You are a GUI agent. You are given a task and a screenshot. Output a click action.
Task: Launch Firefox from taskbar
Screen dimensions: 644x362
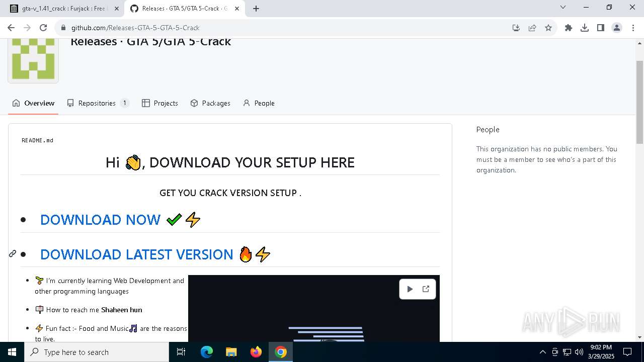pos(256,352)
